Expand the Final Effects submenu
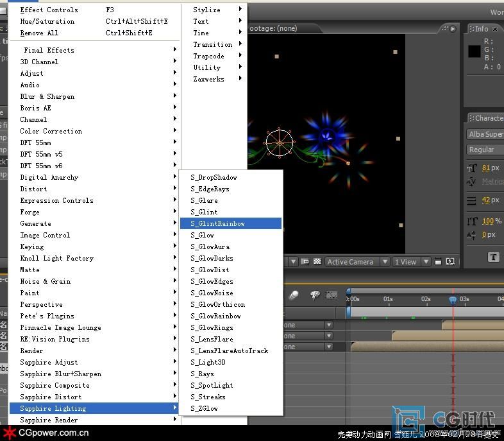This screenshot has height=441, width=504. (94, 50)
